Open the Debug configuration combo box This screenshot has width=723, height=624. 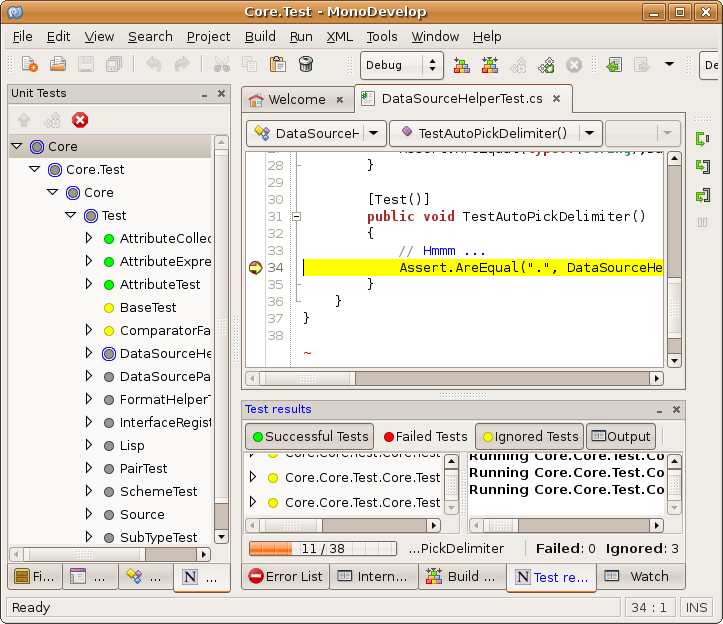(x=402, y=65)
